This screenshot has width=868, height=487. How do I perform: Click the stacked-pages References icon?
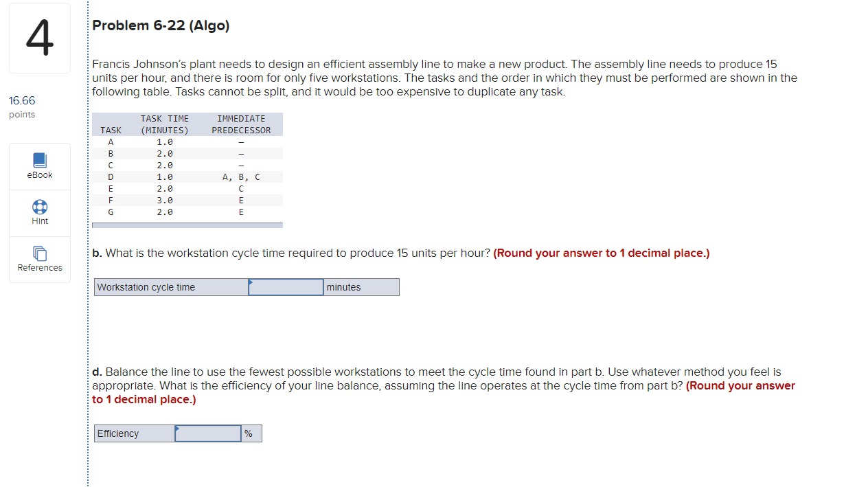pyautogui.click(x=39, y=253)
